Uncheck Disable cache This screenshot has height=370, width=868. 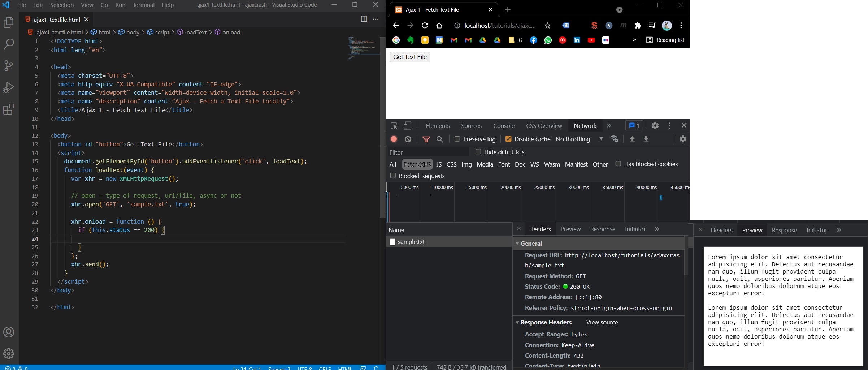[508, 139]
